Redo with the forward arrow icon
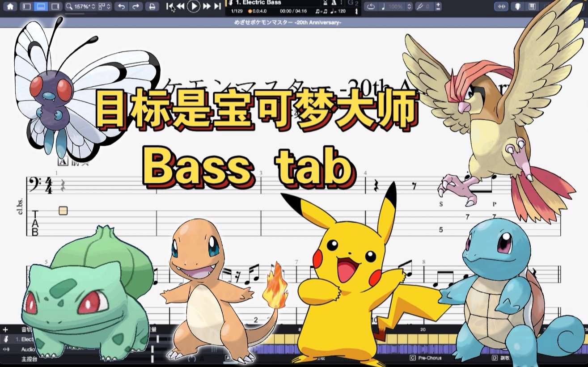 pyautogui.click(x=136, y=7)
